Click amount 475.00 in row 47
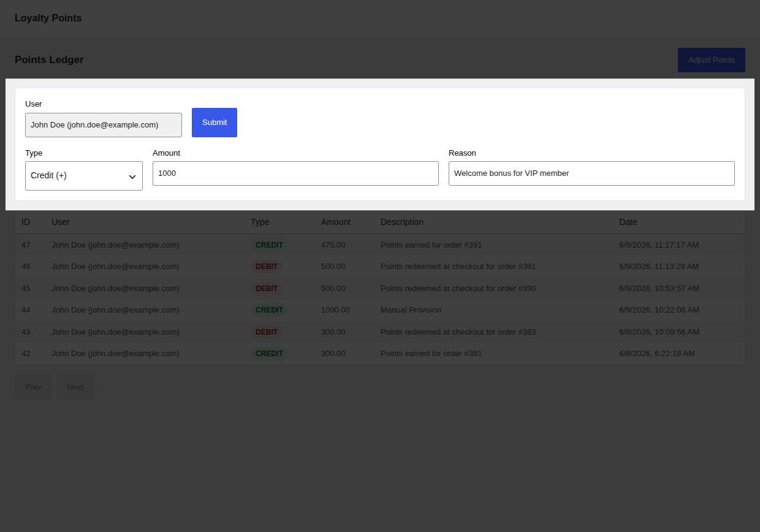Screen dimensions: 760x532 click(333, 245)
